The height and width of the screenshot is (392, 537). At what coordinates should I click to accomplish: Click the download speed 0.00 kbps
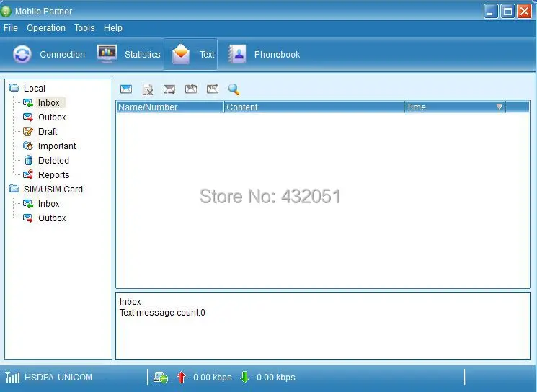(x=275, y=378)
